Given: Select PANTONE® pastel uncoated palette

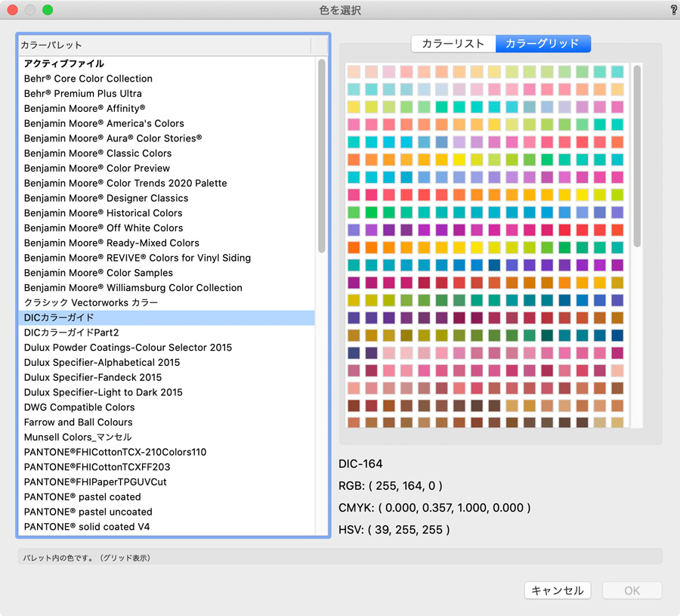Looking at the screenshot, I should click(166, 512).
